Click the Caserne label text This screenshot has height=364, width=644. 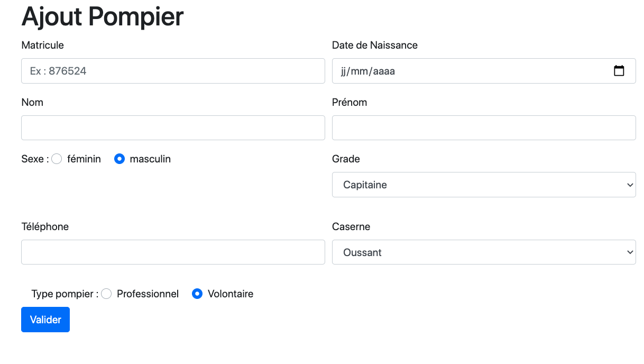351,227
